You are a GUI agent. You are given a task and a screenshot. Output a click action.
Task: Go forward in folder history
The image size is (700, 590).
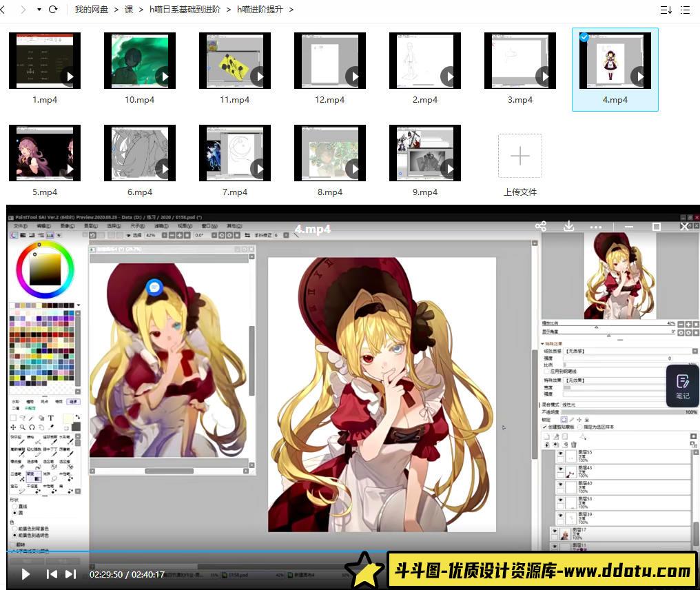tap(23, 10)
